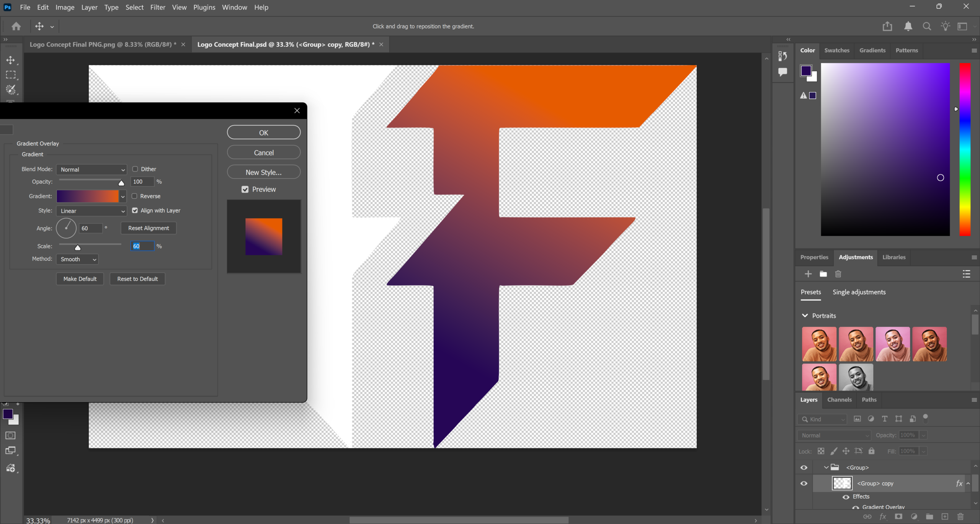Check the Reverse gradient option
The width and height of the screenshot is (980, 524).
coord(135,196)
